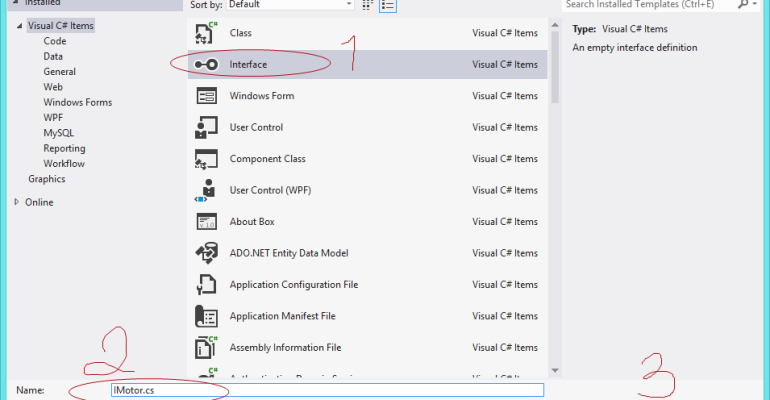Click the "About Box" template name
Viewport: 770px width, 400px height.
click(x=252, y=221)
